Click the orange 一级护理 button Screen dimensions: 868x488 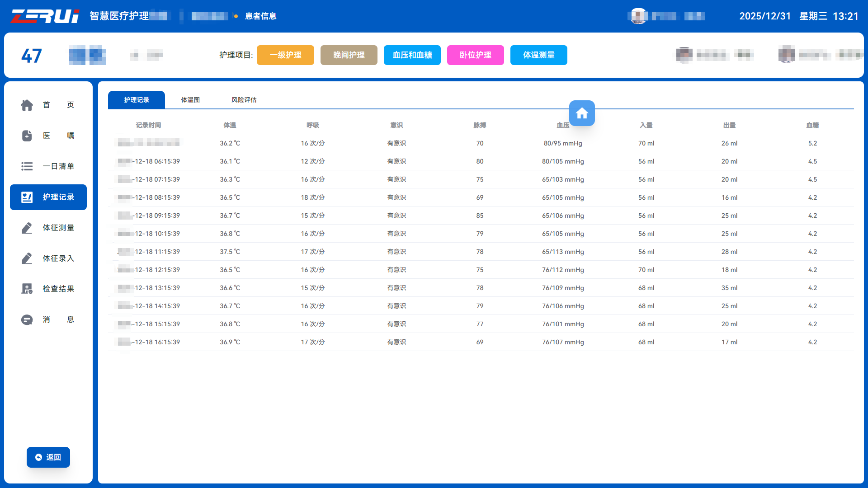pyautogui.click(x=285, y=55)
